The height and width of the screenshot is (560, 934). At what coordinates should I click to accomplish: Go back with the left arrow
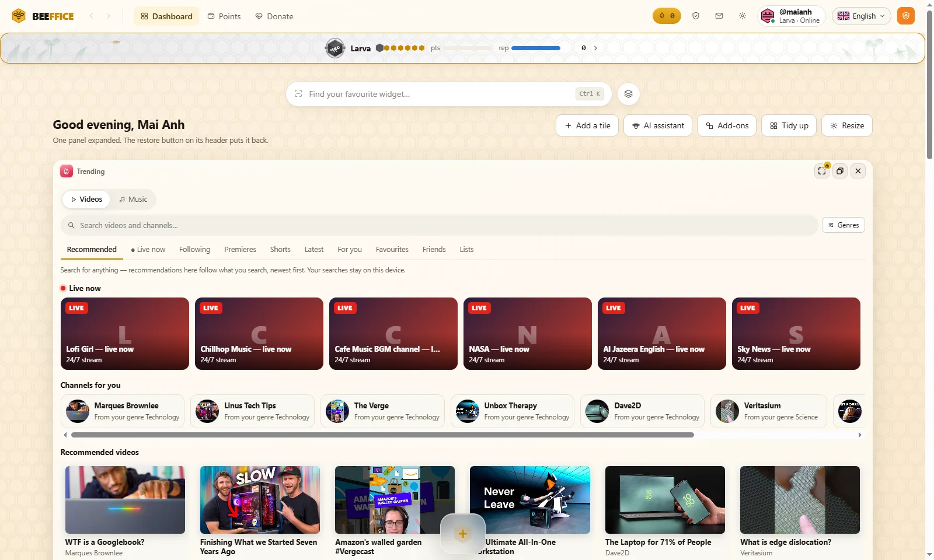tap(92, 16)
